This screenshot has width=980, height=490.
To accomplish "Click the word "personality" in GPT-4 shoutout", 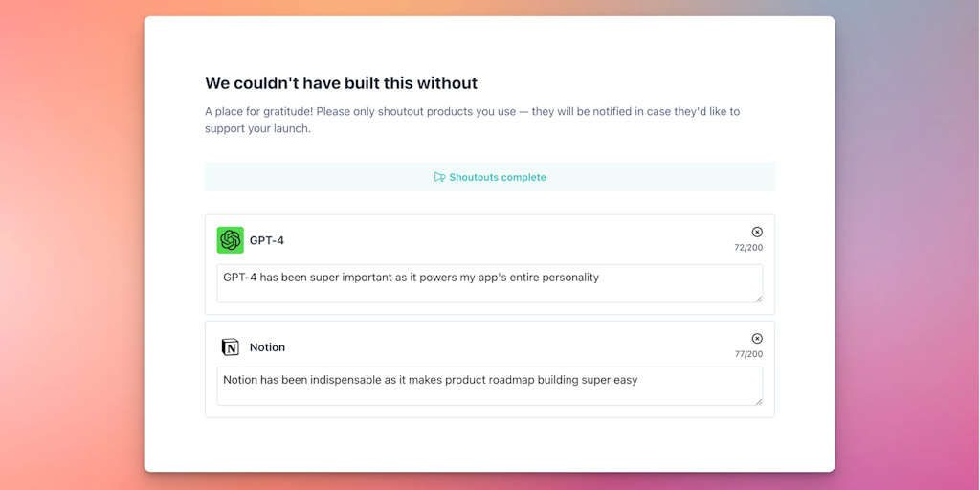I will (570, 278).
